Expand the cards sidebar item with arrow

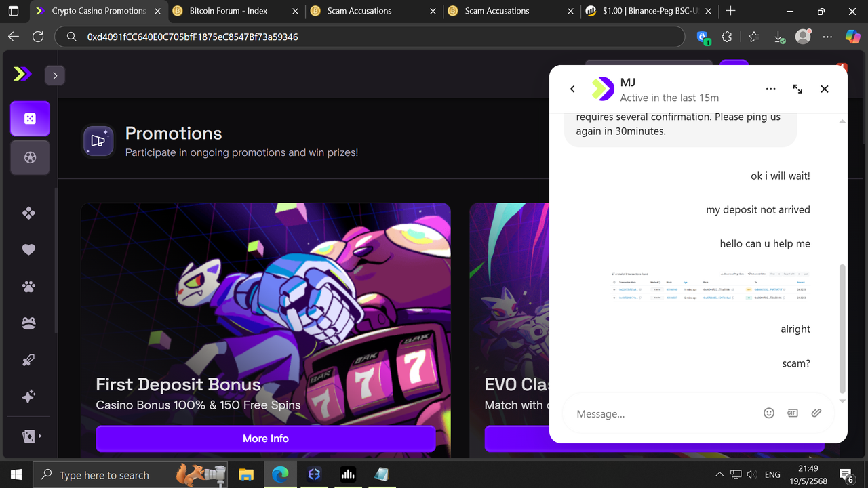click(x=32, y=436)
